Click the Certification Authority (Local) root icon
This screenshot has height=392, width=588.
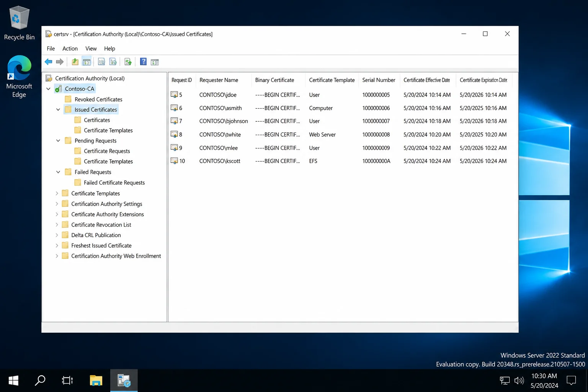(x=49, y=78)
